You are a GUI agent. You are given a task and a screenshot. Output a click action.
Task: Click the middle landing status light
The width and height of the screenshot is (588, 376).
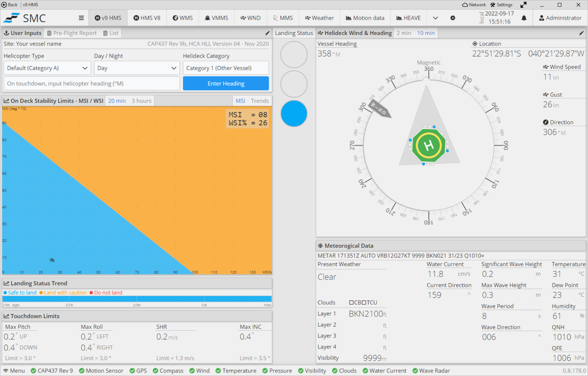click(x=294, y=84)
